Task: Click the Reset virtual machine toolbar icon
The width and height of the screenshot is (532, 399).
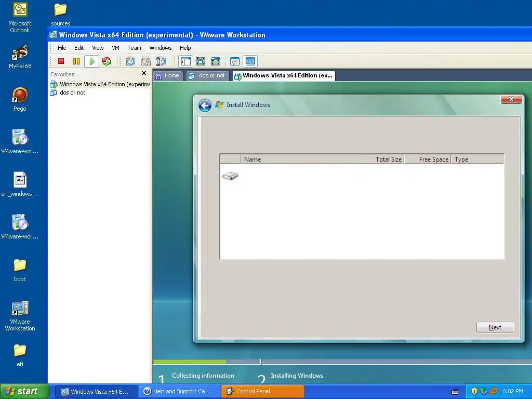Action: 107,61
